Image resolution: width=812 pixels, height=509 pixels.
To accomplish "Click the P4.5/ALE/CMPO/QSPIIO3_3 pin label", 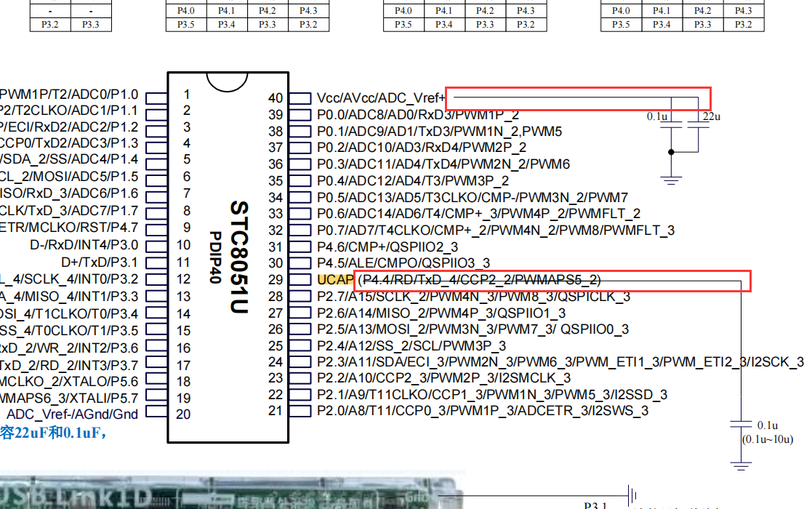I will (x=403, y=263).
